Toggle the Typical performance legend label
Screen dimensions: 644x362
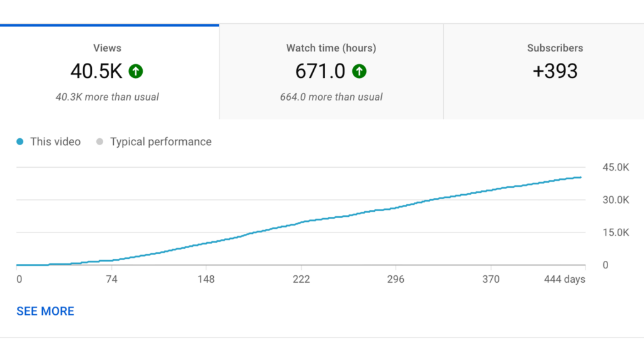point(160,142)
